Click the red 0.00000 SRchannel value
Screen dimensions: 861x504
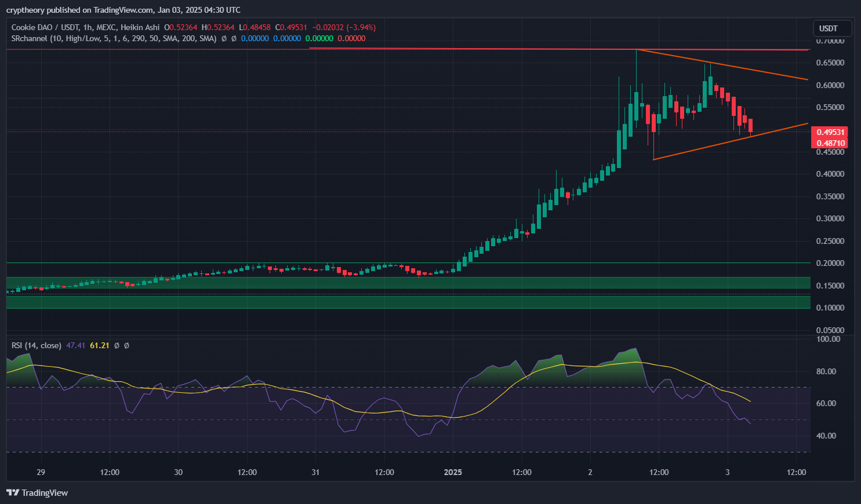pos(352,38)
